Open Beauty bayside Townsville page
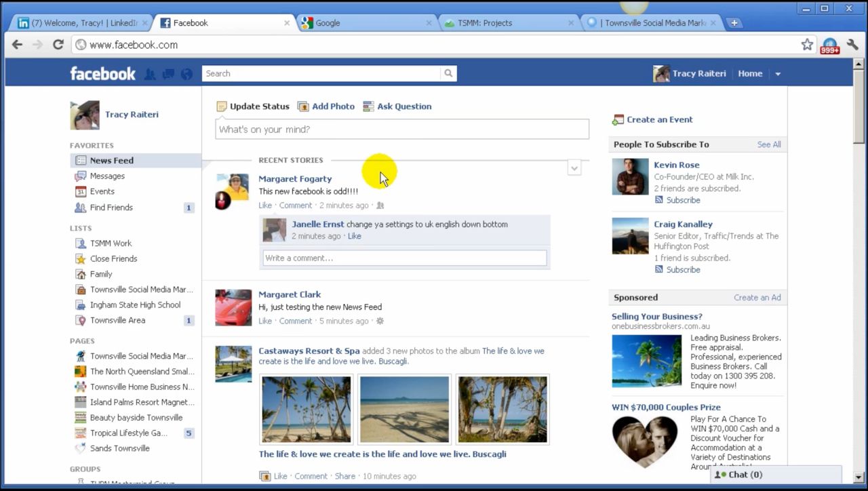Image resolution: width=868 pixels, height=491 pixels. pyautogui.click(x=136, y=418)
